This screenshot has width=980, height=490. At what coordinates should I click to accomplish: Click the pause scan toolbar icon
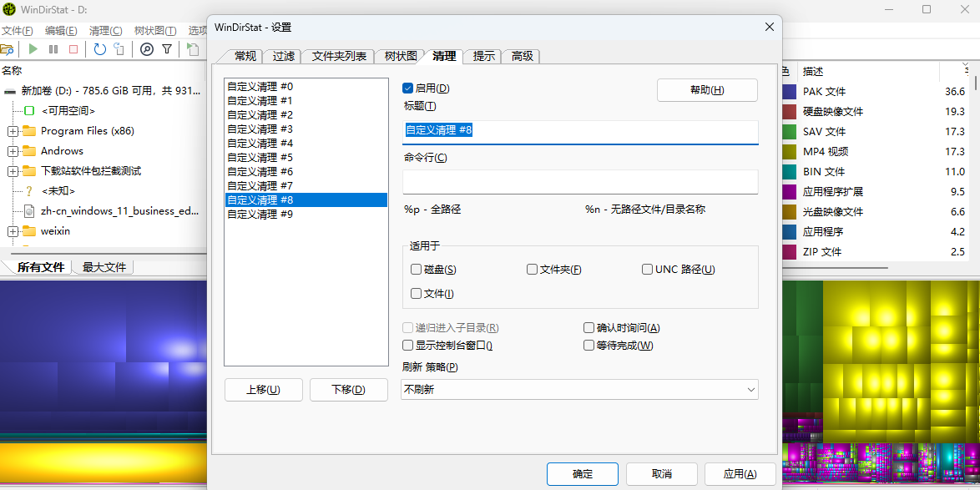click(53, 49)
